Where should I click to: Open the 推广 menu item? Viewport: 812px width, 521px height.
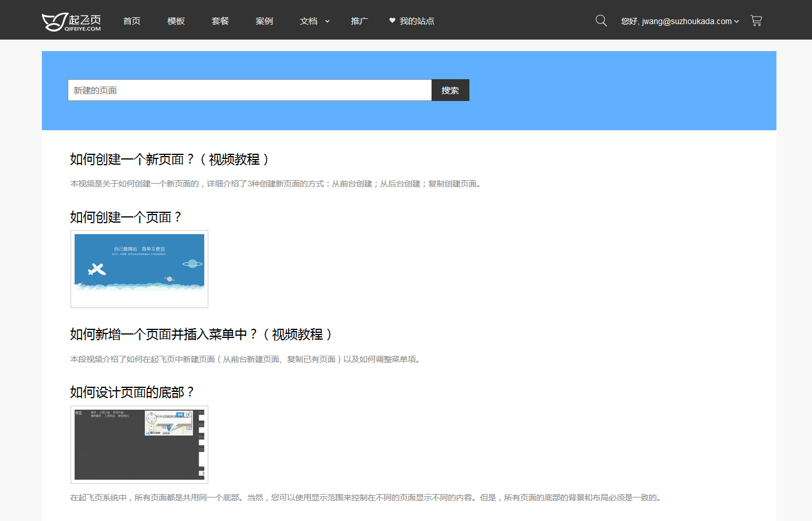(360, 21)
